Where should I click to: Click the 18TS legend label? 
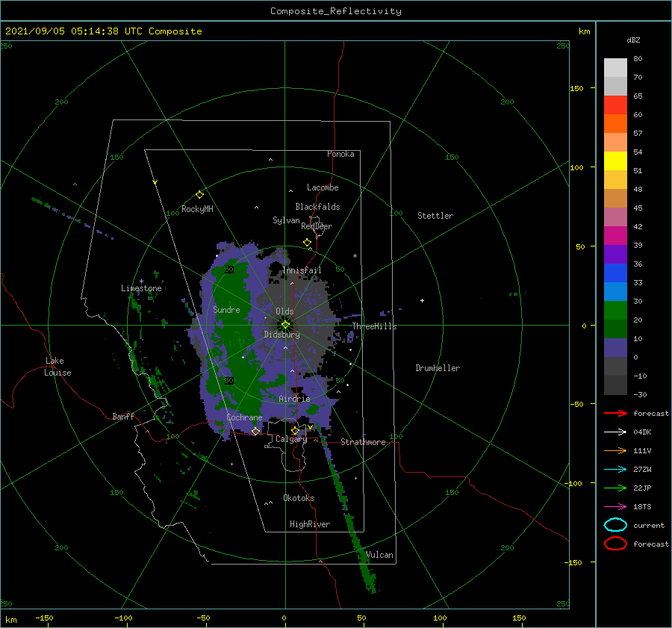642,507
